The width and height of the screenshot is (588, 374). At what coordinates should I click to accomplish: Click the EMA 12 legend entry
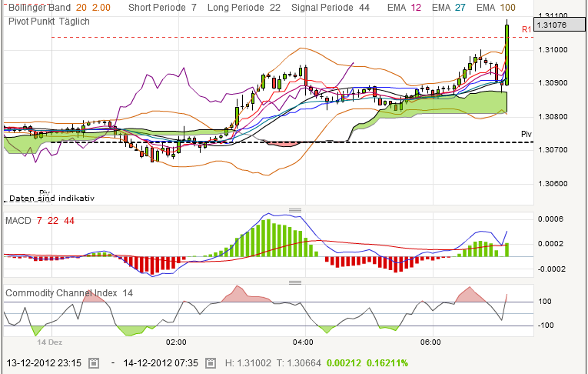[x=404, y=8]
